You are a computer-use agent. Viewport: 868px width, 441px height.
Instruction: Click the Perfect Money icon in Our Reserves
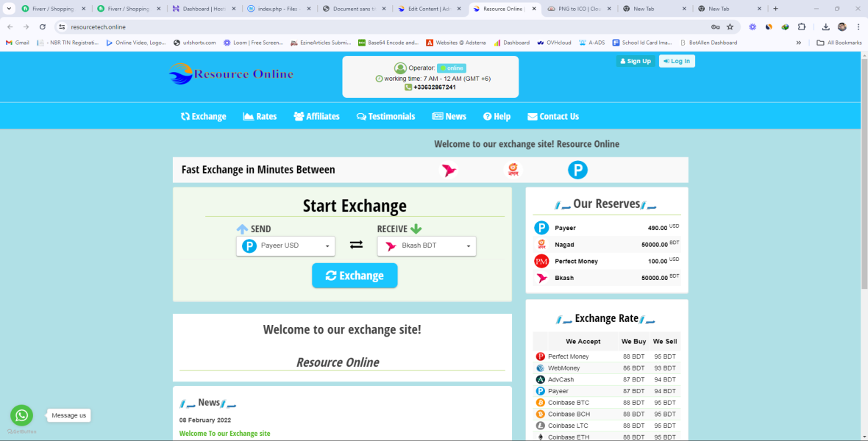(541, 261)
